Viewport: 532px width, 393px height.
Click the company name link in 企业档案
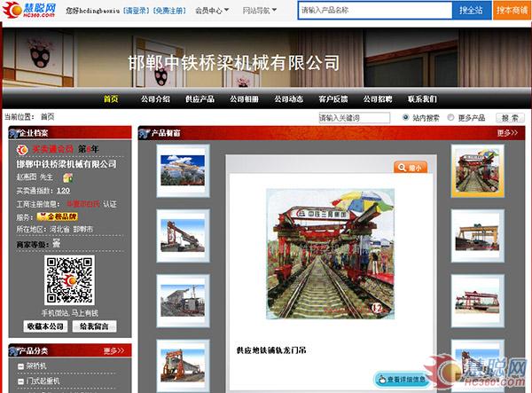tap(66, 164)
